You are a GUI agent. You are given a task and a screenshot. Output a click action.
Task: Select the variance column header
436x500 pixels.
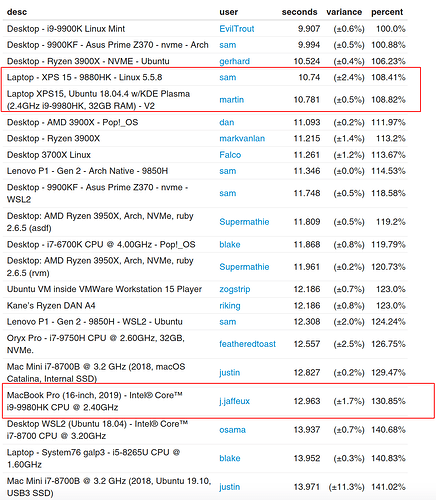click(344, 12)
